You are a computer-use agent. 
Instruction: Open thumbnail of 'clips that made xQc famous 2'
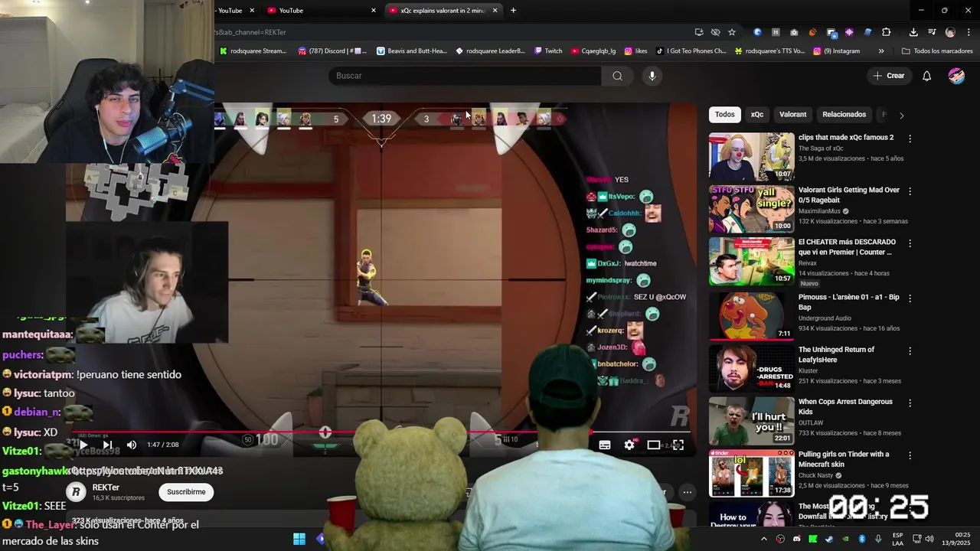tap(752, 156)
